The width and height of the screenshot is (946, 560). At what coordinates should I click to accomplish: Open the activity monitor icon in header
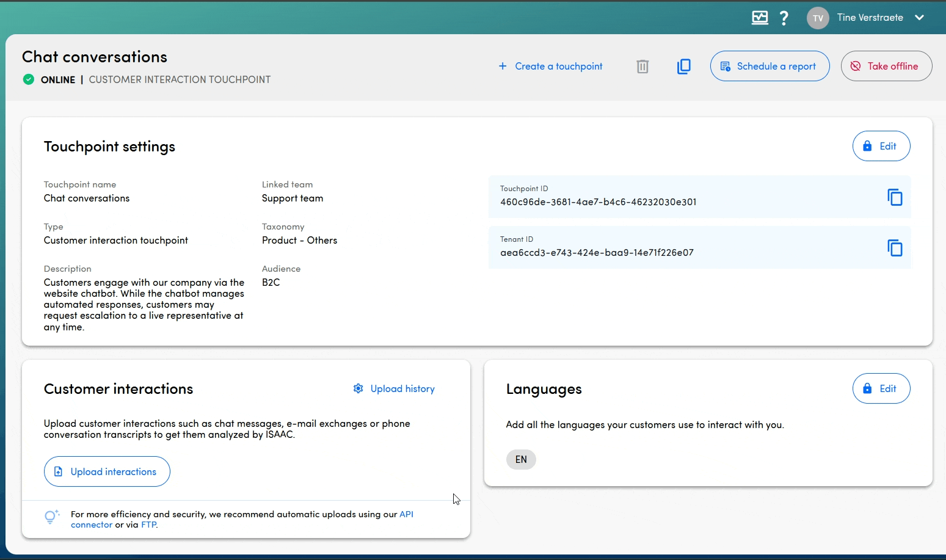pos(760,18)
